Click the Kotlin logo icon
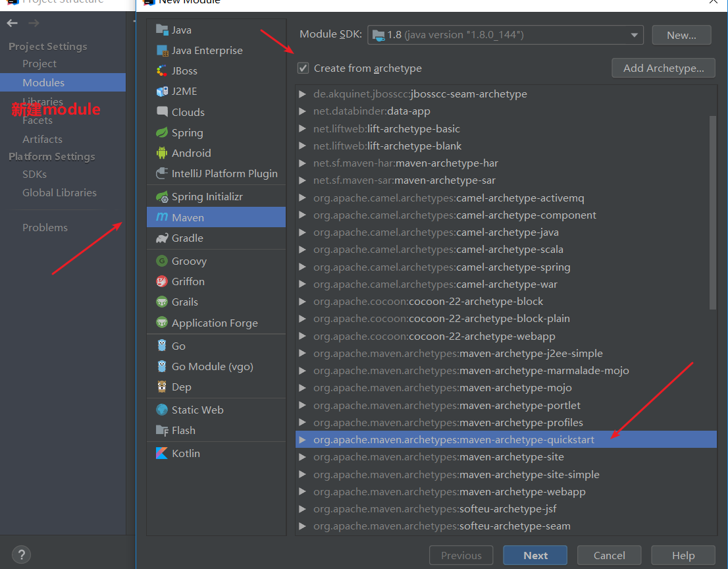This screenshot has height=569, width=728. [162, 453]
